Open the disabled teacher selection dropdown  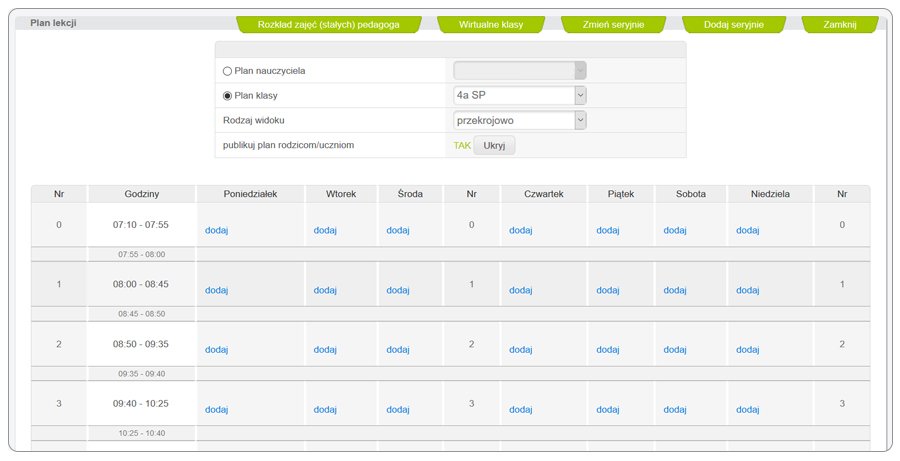pyautogui.click(x=519, y=71)
